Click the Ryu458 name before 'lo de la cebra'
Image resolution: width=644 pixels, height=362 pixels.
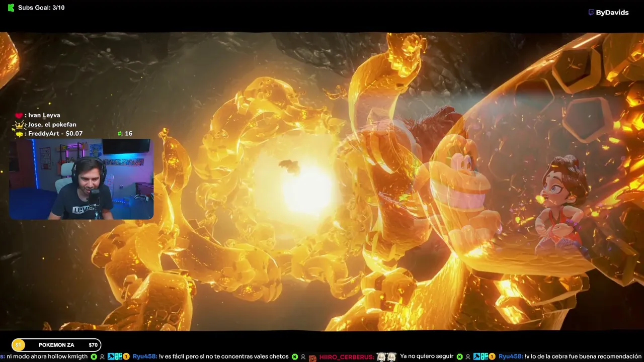(x=511, y=356)
